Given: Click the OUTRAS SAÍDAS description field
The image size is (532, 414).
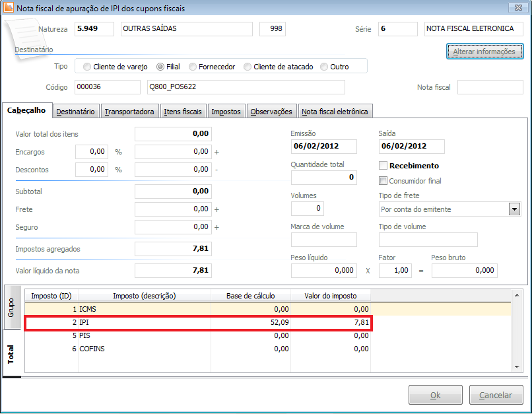Looking at the screenshot, I should (x=187, y=29).
